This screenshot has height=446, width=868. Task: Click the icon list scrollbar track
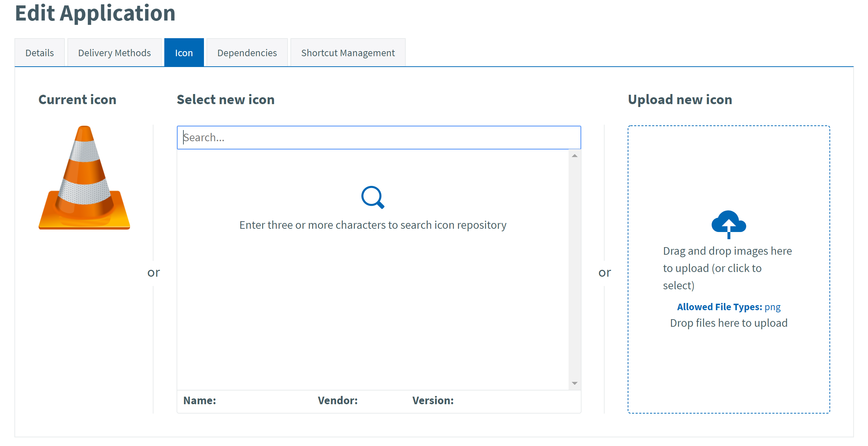575,270
